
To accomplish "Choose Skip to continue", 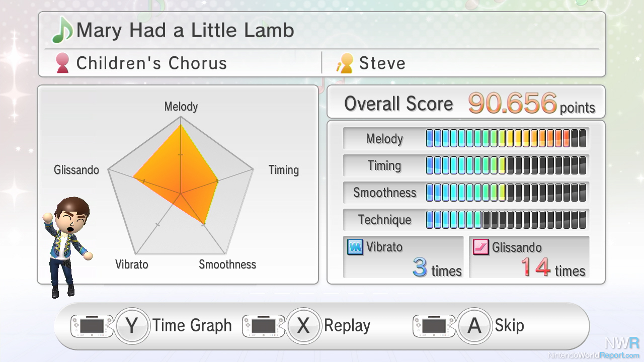I will tap(509, 326).
